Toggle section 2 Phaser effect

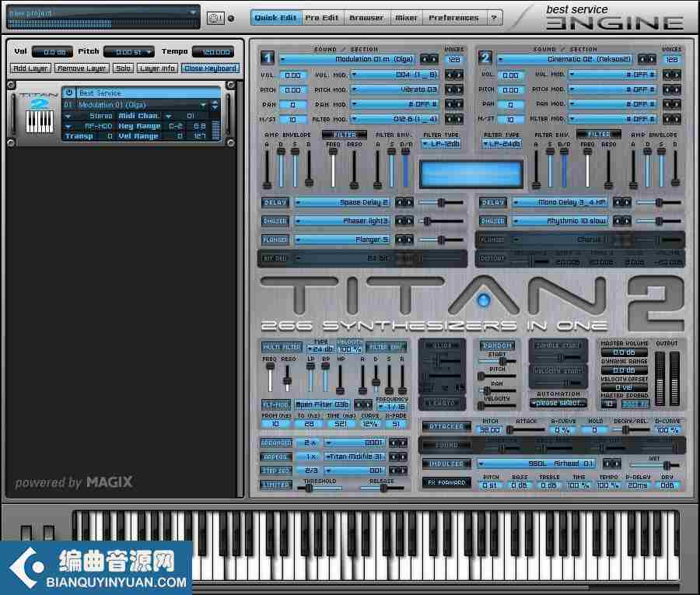click(493, 221)
